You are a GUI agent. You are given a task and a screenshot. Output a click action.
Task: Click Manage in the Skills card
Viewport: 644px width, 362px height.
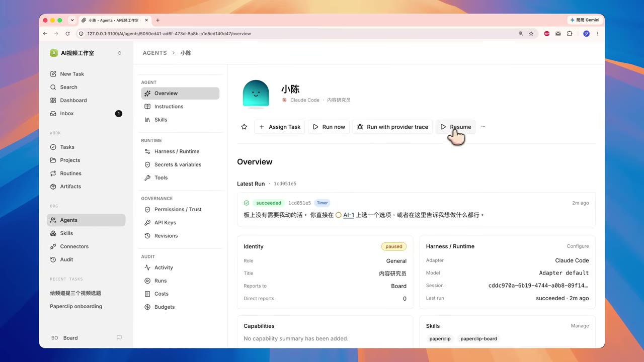point(580,326)
